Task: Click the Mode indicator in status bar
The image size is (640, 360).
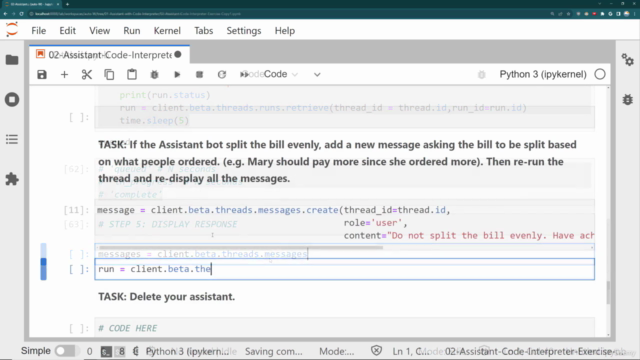Action: tap(336, 351)
